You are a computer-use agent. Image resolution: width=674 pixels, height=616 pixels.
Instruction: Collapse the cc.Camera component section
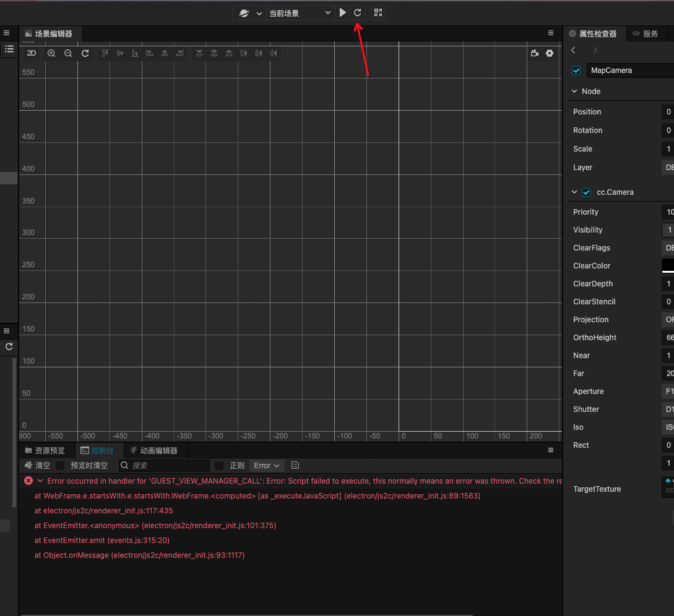pyautogui.click(x=574, y=192)
